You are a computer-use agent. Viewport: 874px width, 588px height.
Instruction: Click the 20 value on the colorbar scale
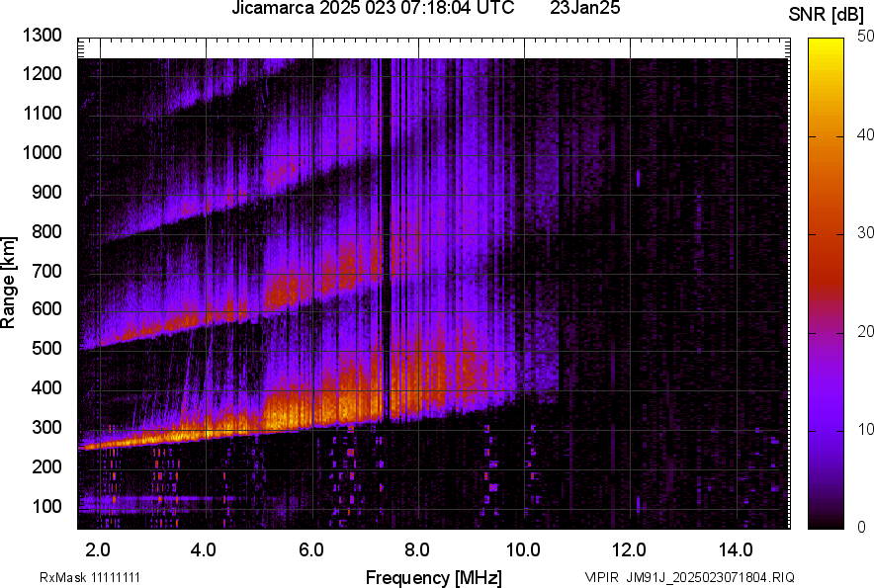865,331
